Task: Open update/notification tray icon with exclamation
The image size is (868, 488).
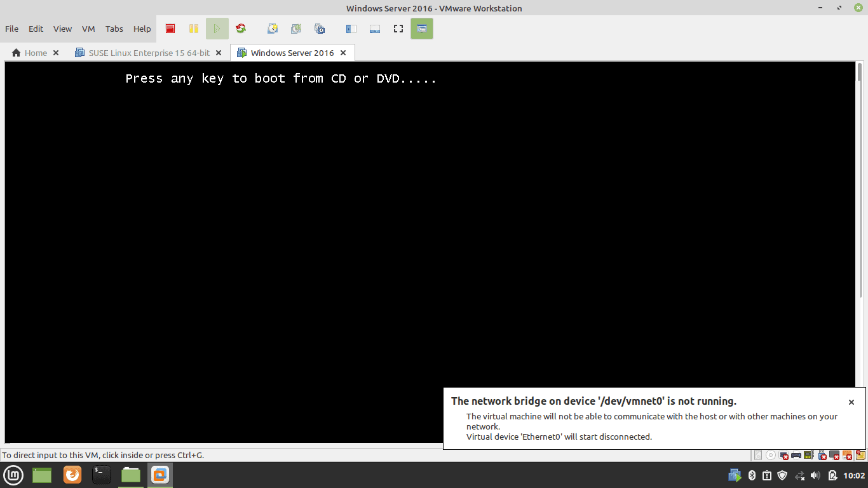Action: tap(767, 475)
